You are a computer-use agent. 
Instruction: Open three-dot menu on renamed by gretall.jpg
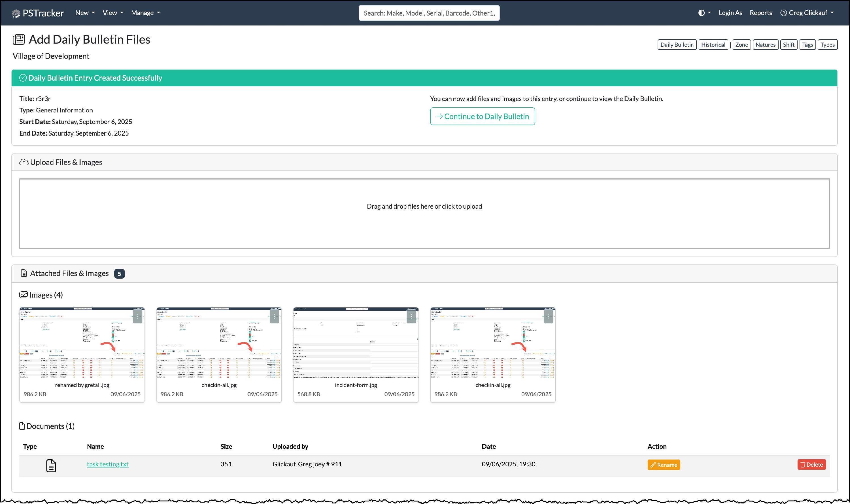[137, 317]
